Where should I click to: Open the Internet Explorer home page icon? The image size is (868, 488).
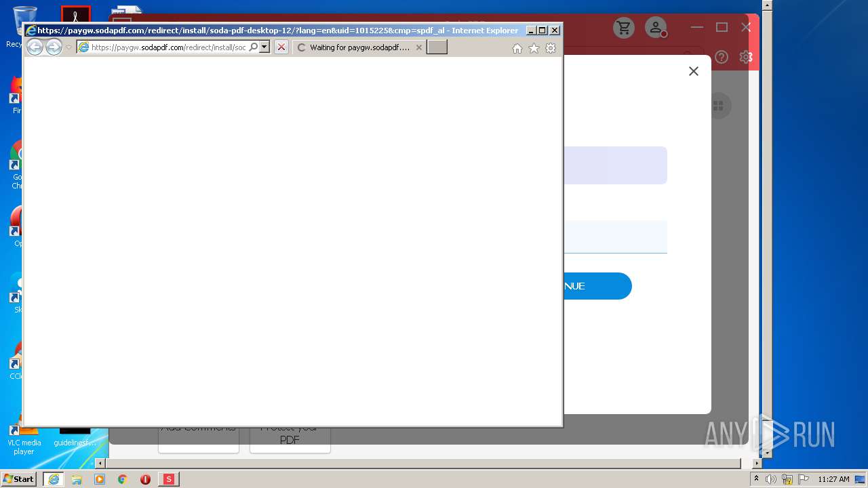point(517,48)
